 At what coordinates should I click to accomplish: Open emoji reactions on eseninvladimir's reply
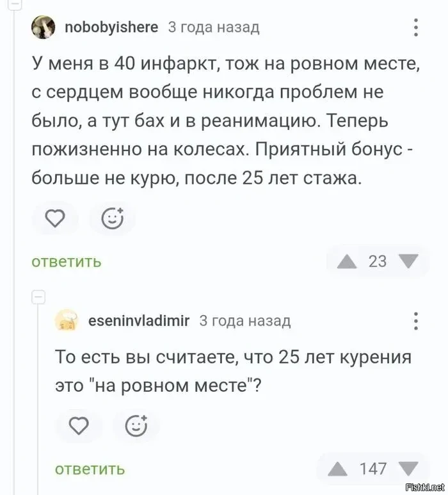tap(136, 425)
